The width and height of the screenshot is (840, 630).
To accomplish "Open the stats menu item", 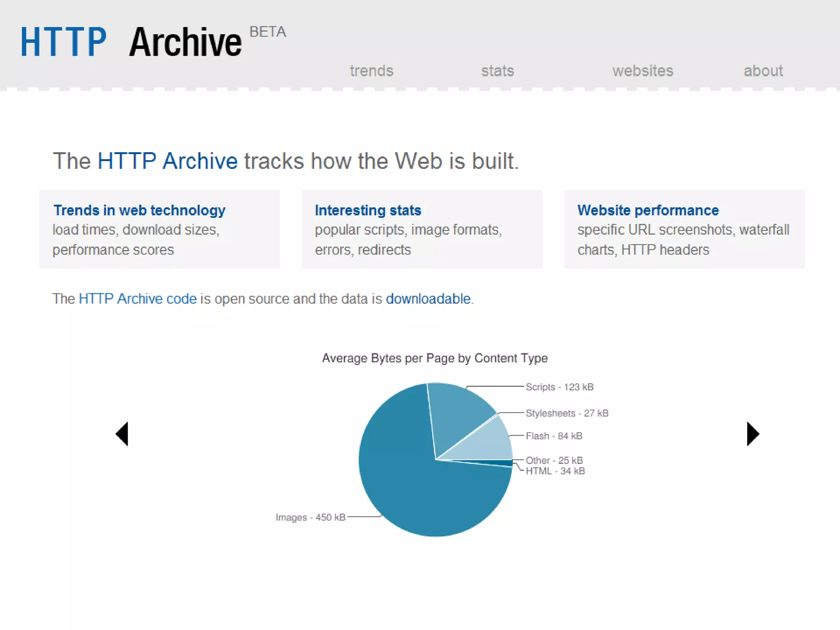I will point(498,71).
